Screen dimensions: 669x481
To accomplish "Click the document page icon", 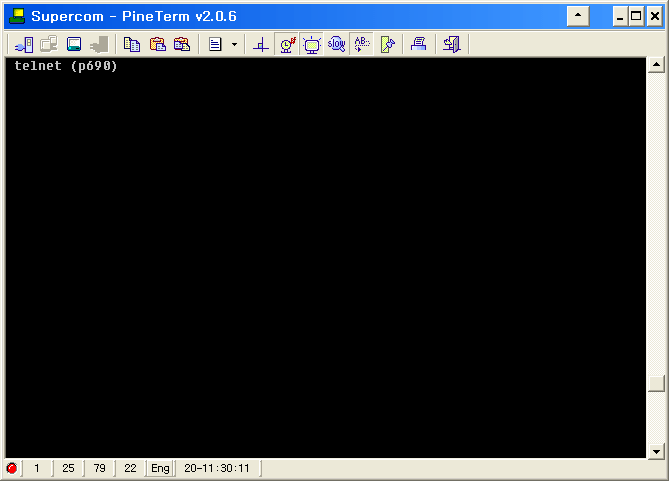I will click(215, 44).
